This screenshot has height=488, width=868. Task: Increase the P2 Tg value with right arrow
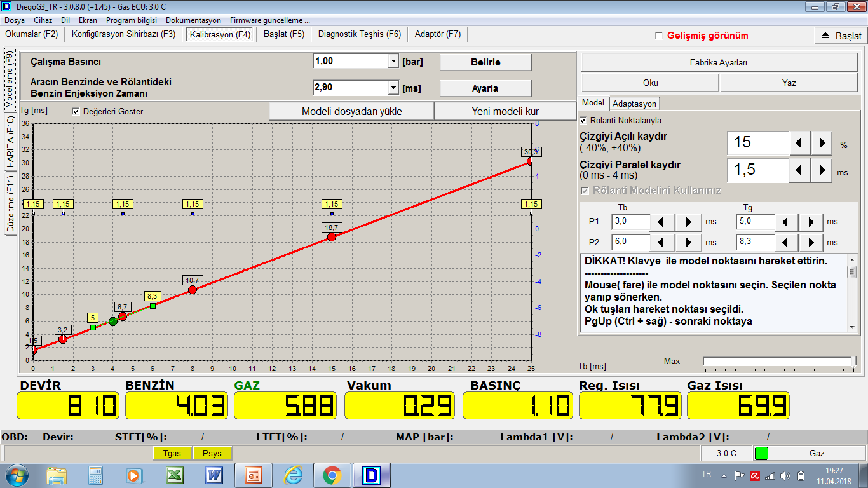click(811, 242)
